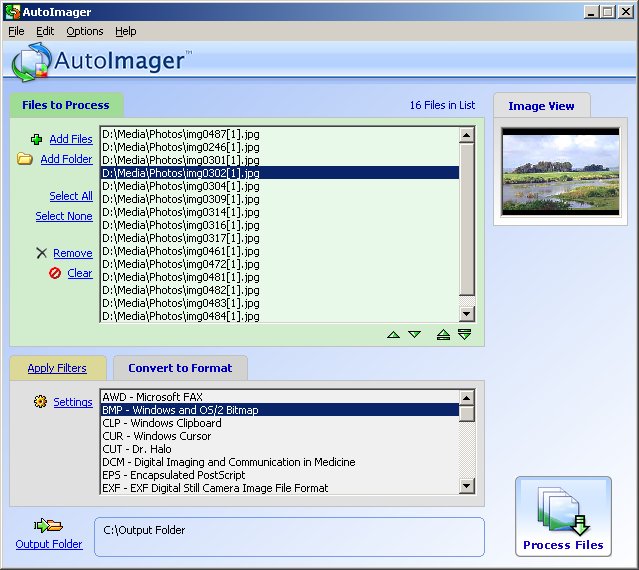Select img0484[1].jpg in the file list
Image resolution: width=639 pixels, height=570 pixels.
[280, 316]
